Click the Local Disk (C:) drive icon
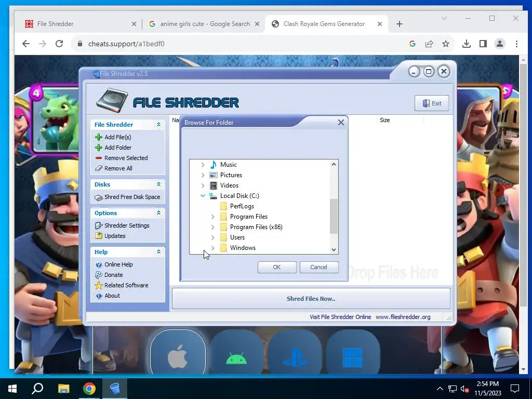Viewport: 532px width, 399px height. pyautogui.click(x=213, y=196)
